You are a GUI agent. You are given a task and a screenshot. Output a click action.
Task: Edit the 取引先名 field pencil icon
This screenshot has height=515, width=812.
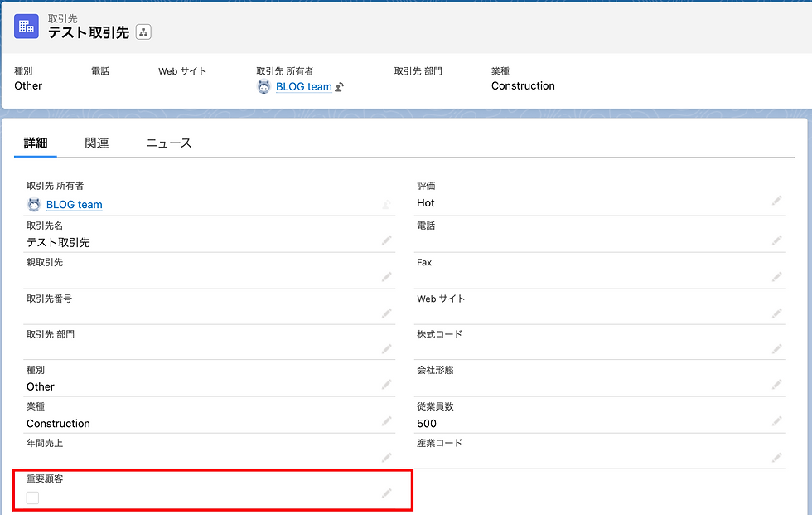tap(386, 240)
